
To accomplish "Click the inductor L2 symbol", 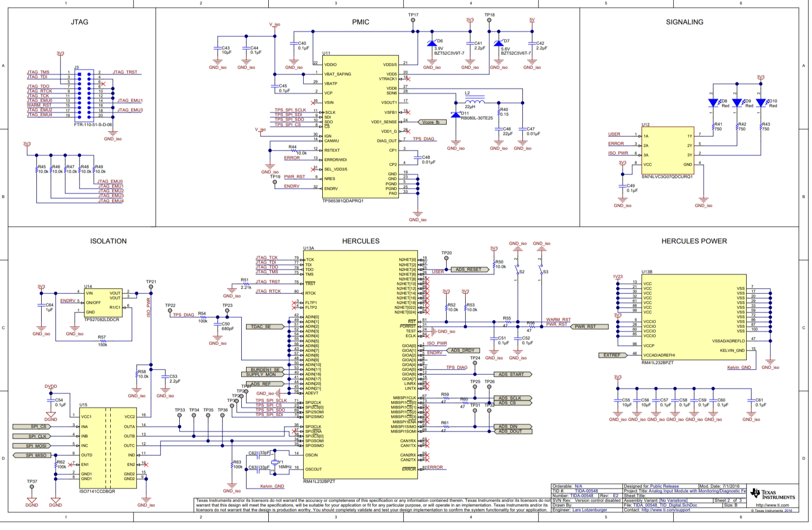I will click(474, 101).
